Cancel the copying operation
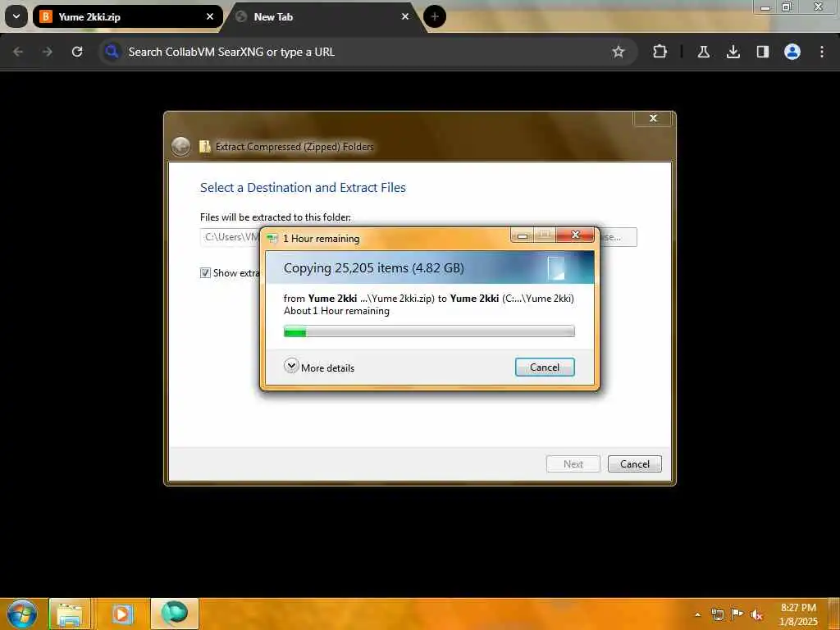 click(545, 367)
